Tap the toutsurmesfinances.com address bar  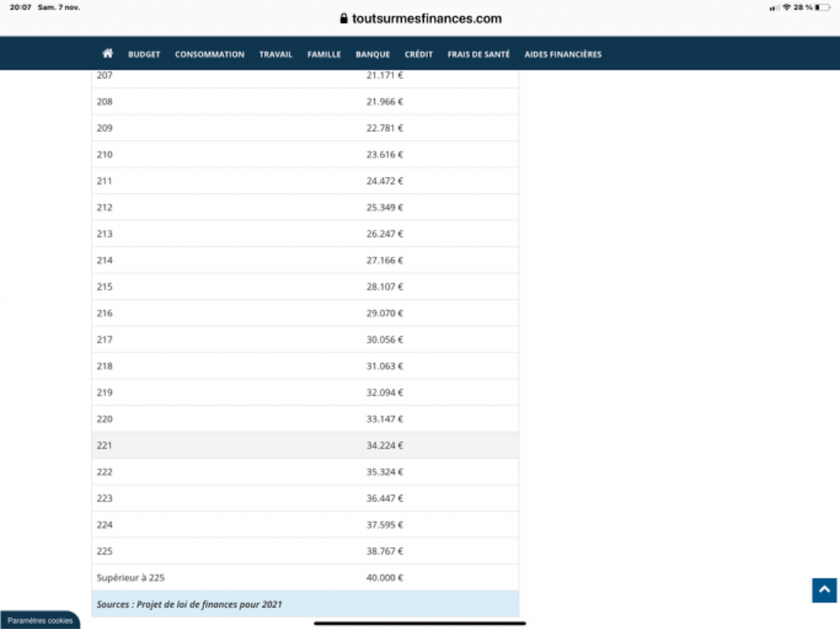(427, 19)
